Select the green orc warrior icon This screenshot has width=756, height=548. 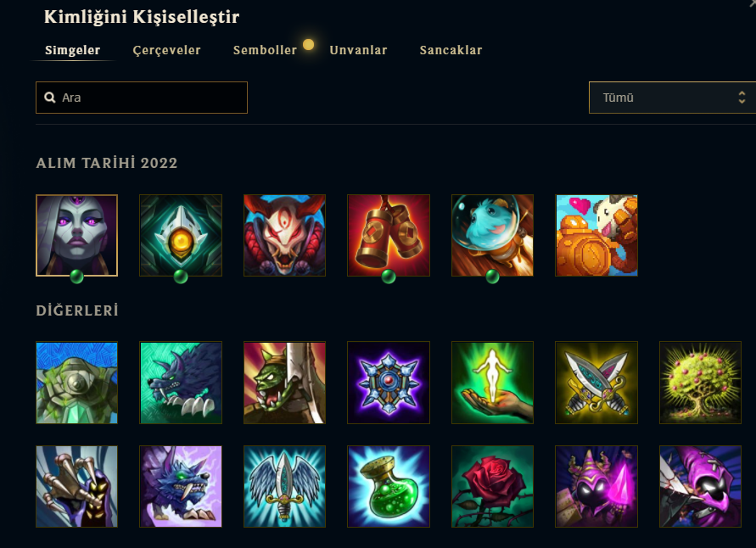(x=284, y=383)
